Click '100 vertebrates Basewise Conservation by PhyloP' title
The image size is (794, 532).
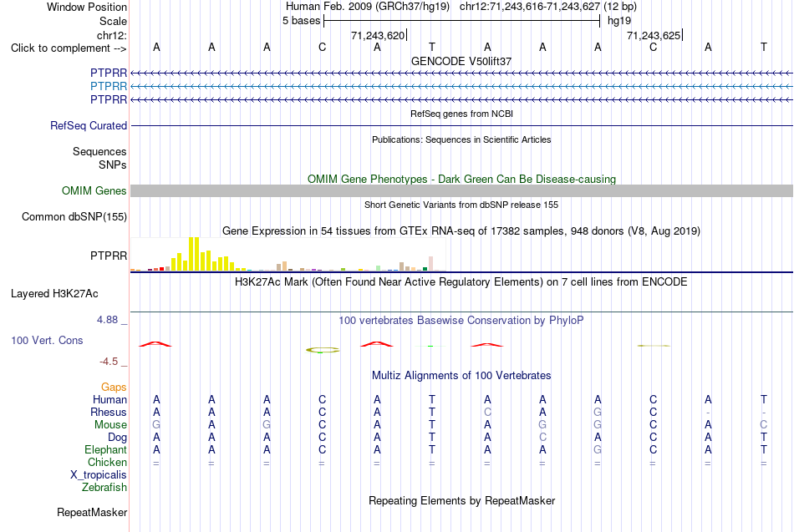tap(461, 321)
